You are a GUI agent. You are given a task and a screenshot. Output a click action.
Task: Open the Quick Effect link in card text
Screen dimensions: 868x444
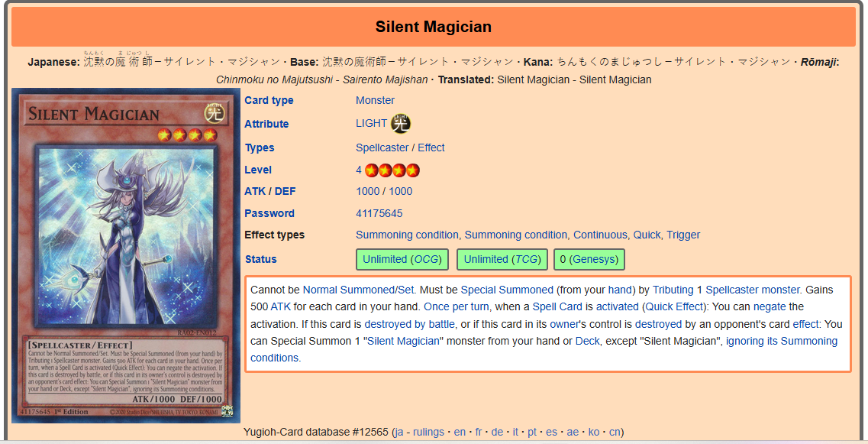coord(673,306)
